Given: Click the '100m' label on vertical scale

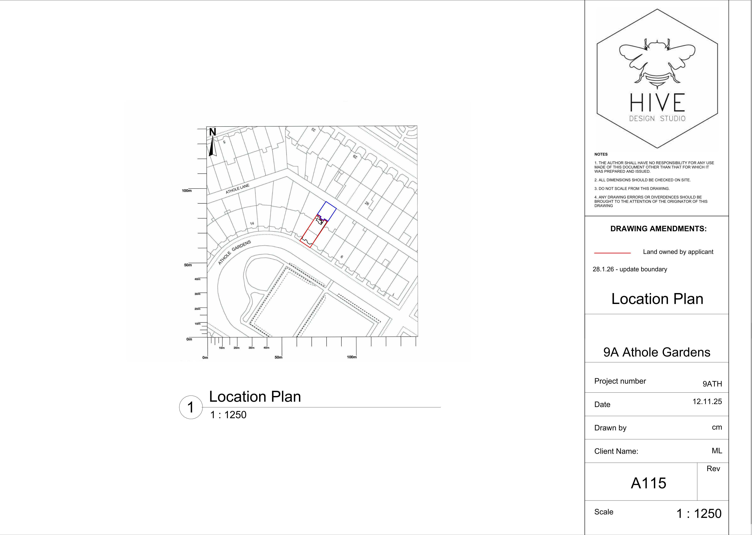Looking at the screenshot, I should [187, 191].
